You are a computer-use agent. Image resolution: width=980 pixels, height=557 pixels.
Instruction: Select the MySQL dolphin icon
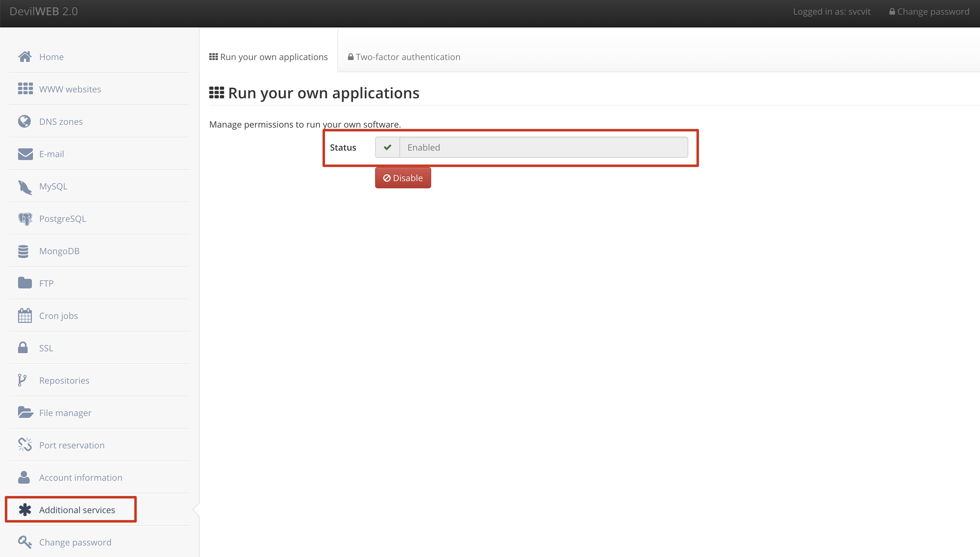[25, 187]
